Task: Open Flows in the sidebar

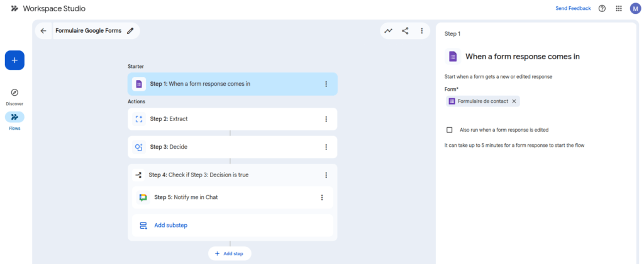Action: click(15, 122)
